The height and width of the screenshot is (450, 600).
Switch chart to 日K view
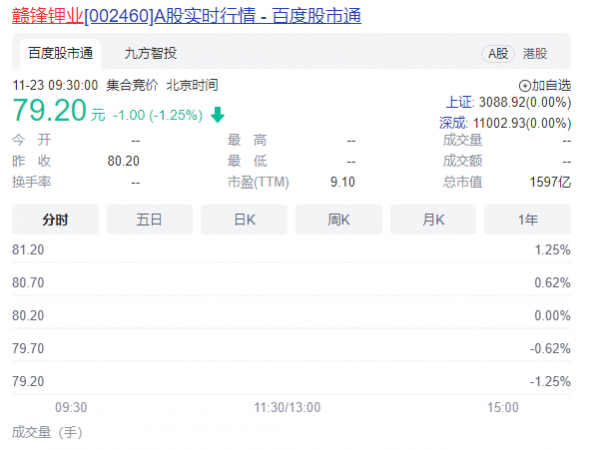tap(244, 219)
